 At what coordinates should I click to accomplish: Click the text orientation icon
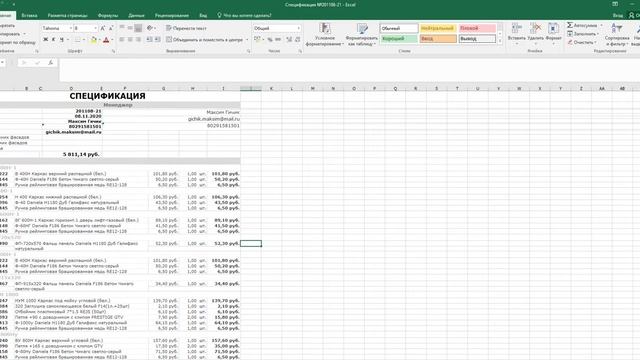pyautogui.click(x=150, y=28)
